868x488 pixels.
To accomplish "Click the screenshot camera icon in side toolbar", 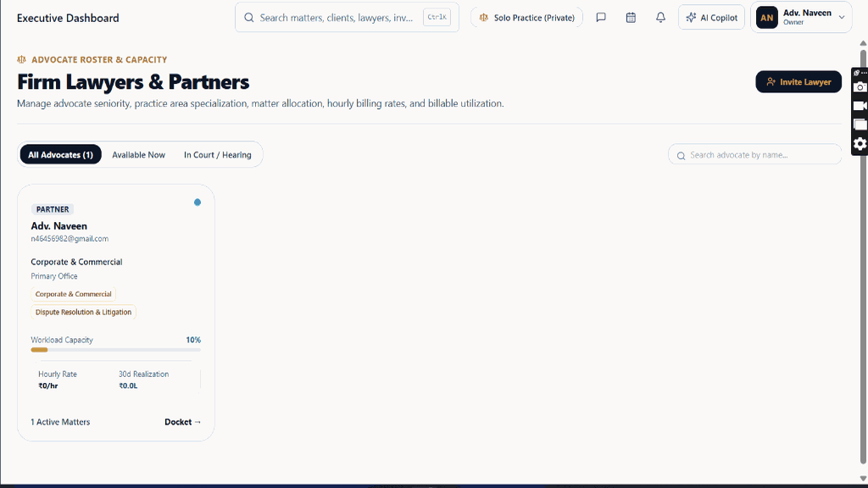I will click(860, 87).
